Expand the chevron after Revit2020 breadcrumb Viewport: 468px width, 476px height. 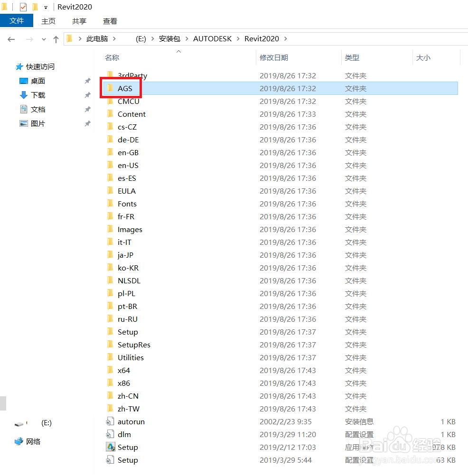285,38
